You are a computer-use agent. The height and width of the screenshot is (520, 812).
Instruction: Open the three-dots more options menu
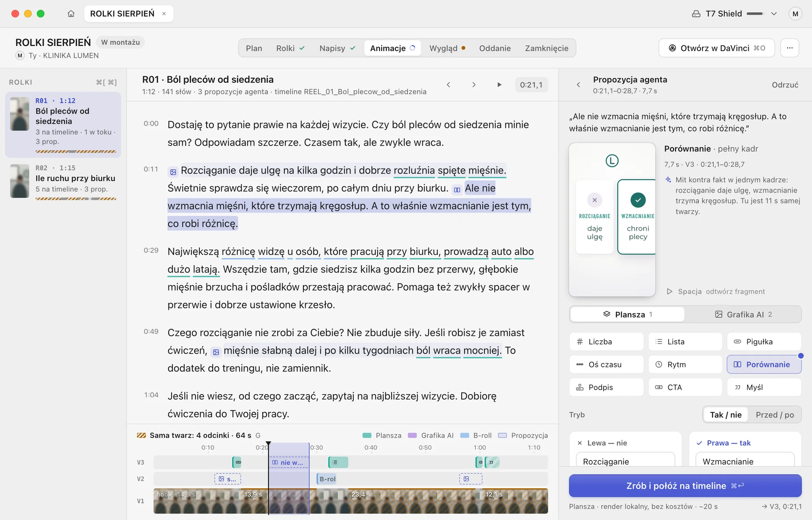789,48
